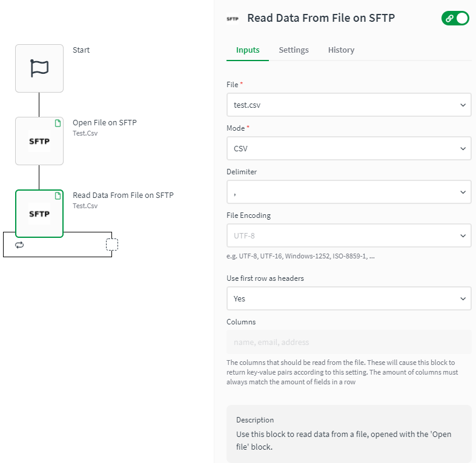Open the File Encoding dropdown
Viewport: 476px width, 463px height.
pyautogui.click(x=349, y=235)
